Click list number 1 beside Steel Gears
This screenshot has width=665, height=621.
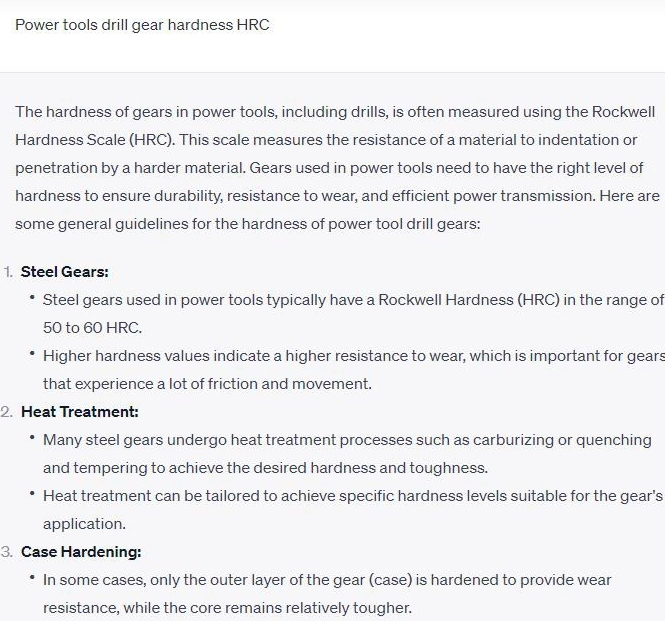coord(7,271)
